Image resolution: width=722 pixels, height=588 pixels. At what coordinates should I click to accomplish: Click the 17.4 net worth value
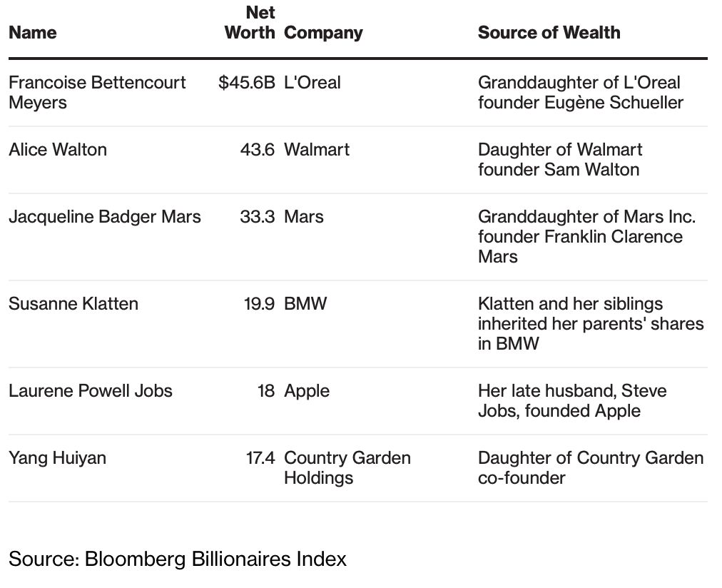260,458
